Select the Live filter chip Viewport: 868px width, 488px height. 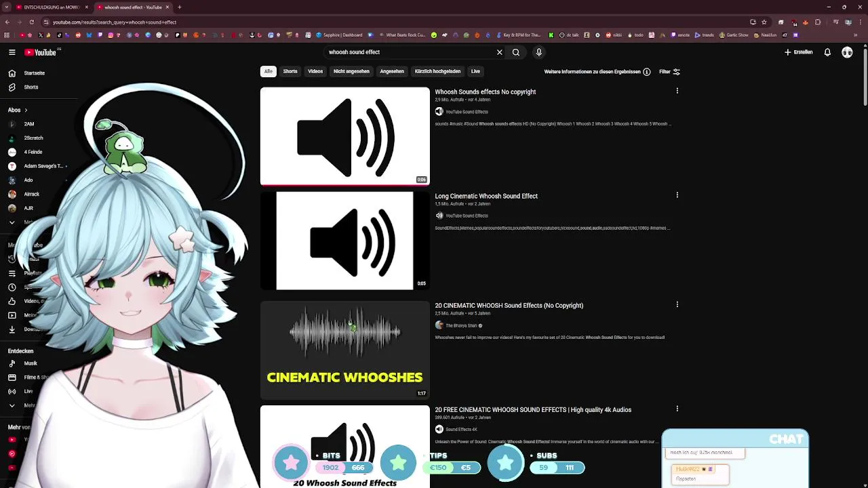(475, 71)
